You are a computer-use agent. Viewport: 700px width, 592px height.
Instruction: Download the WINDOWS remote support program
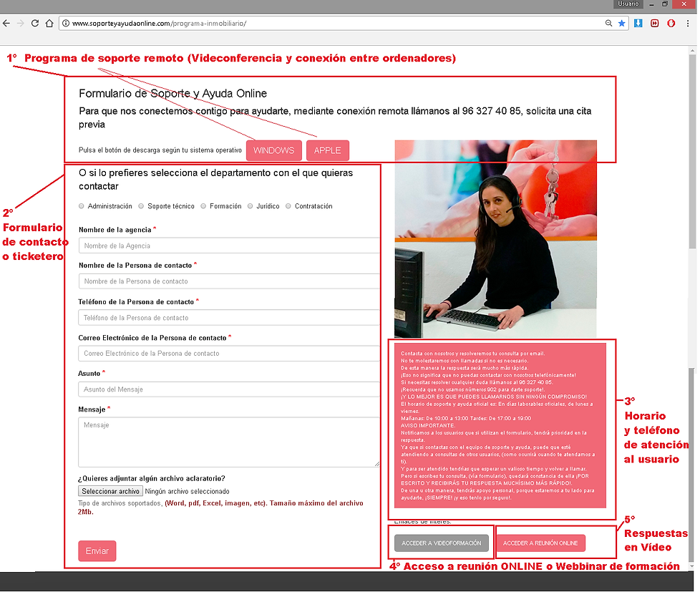(273, 150)
